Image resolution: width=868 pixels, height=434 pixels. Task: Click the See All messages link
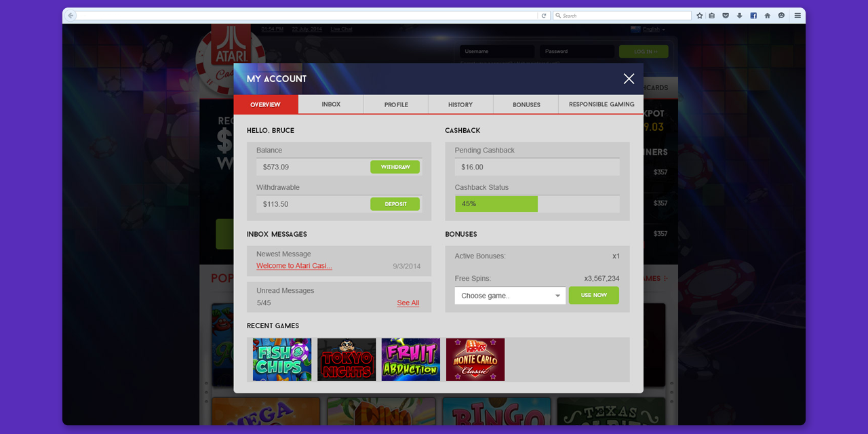408,303
